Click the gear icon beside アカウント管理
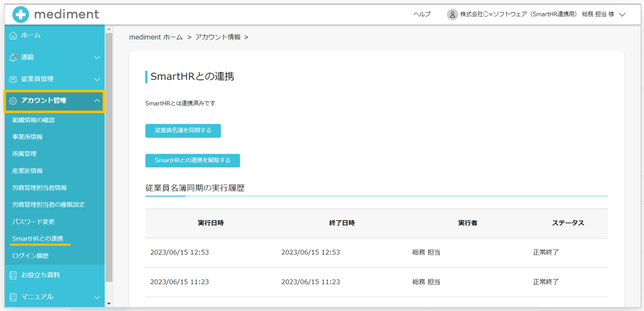 click(x=13, y=101)
